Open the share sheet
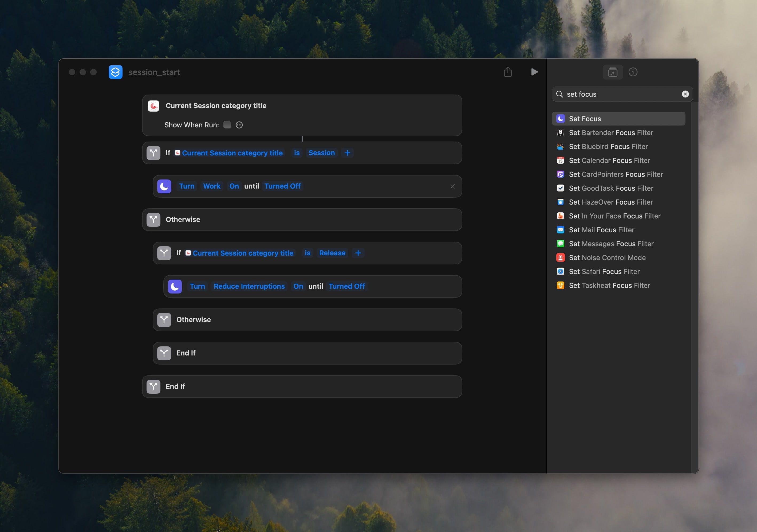Screen dimensions: 757x532 tap(508, 72)
